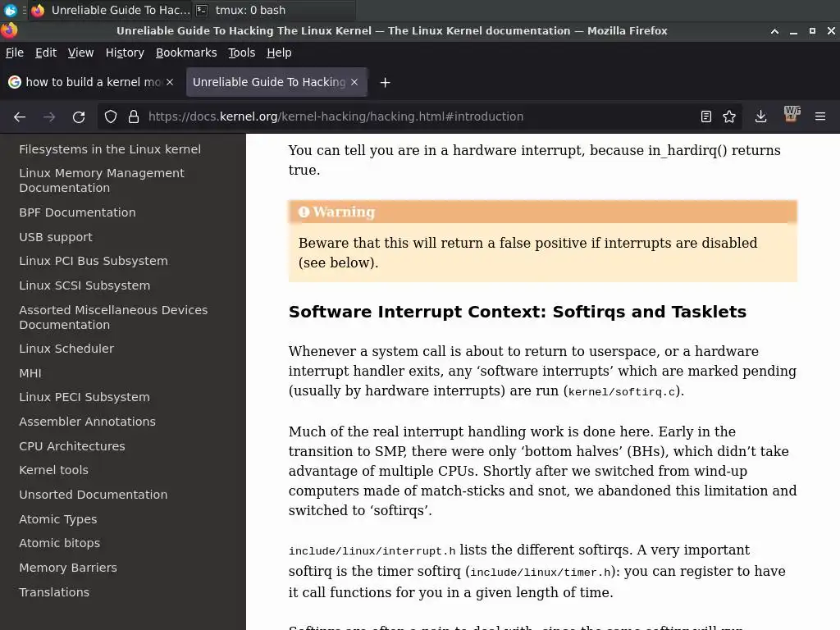Viewport: 840px width, 630px height.
Task: Open the Bookmarks menu
Action: coord(186,52)
